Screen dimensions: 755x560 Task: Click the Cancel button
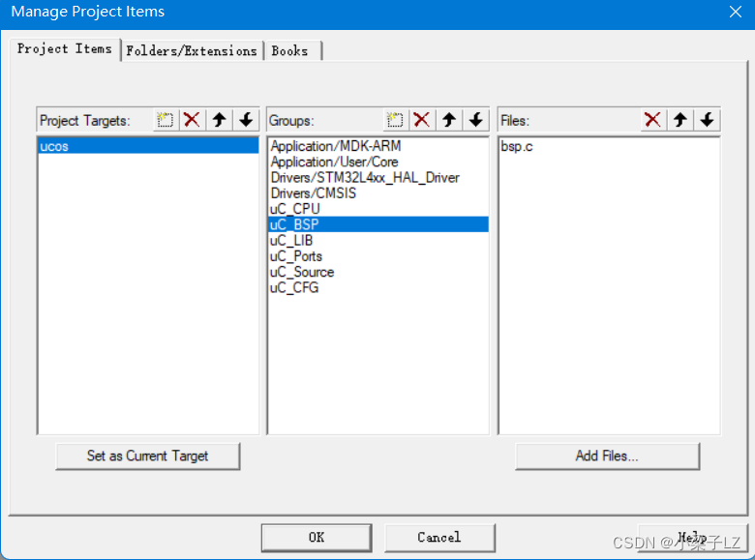coord(439,538)
